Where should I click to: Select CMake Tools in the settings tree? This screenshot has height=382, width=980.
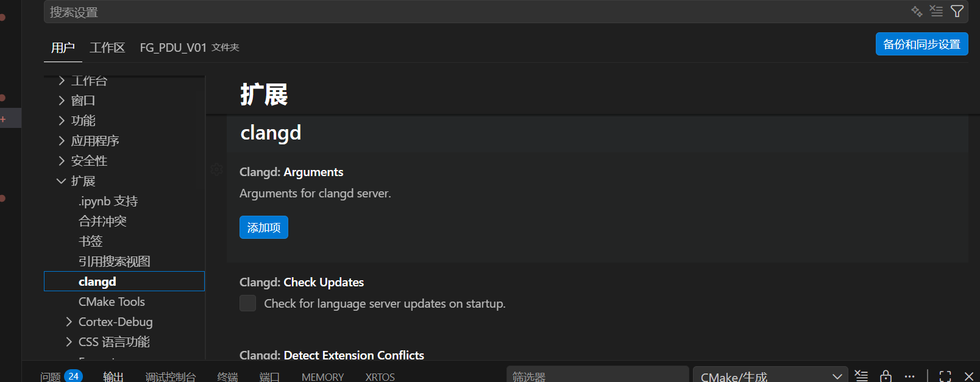click(x=112, y=302)
